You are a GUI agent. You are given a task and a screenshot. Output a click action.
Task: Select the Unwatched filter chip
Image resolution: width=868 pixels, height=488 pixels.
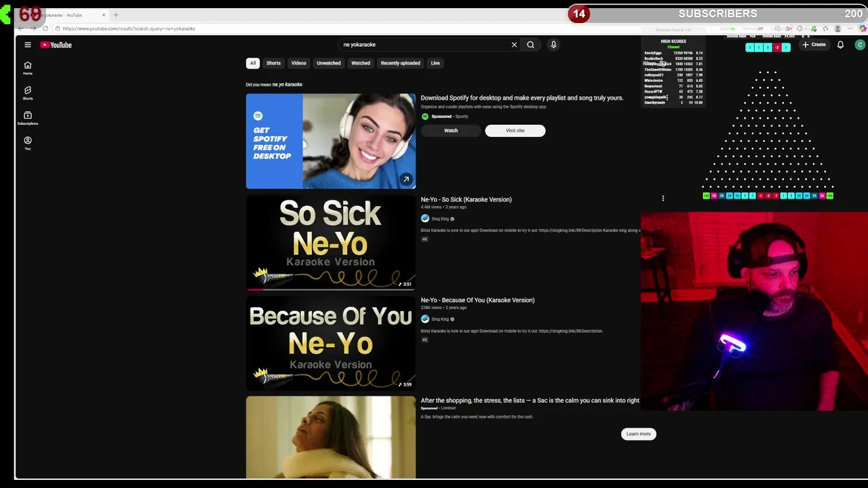328,63
